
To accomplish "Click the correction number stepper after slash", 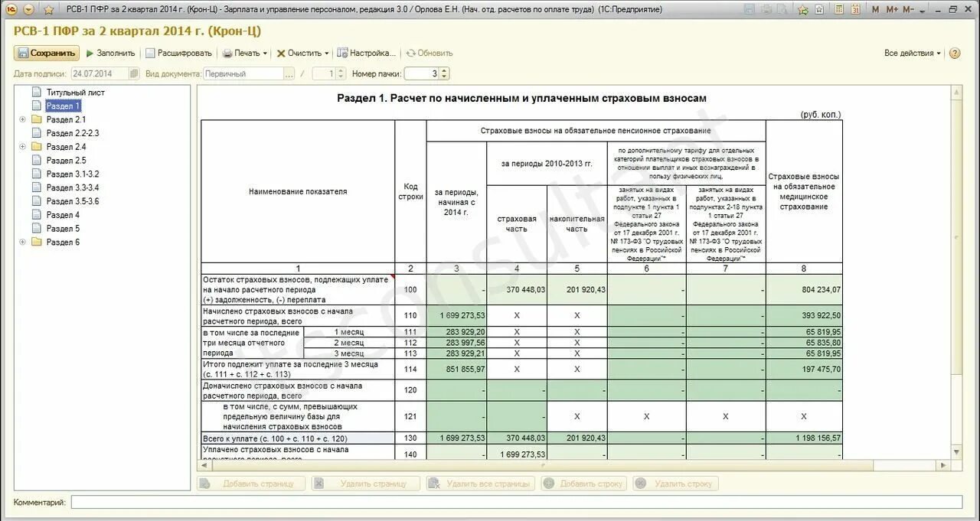I will (x=341, y=73).
